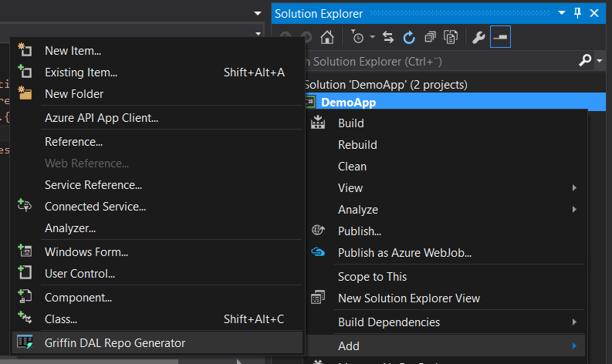This screenshot has height=364, width=612.
Task: Expand the View submenu arrow
Action: coord(574,188)
